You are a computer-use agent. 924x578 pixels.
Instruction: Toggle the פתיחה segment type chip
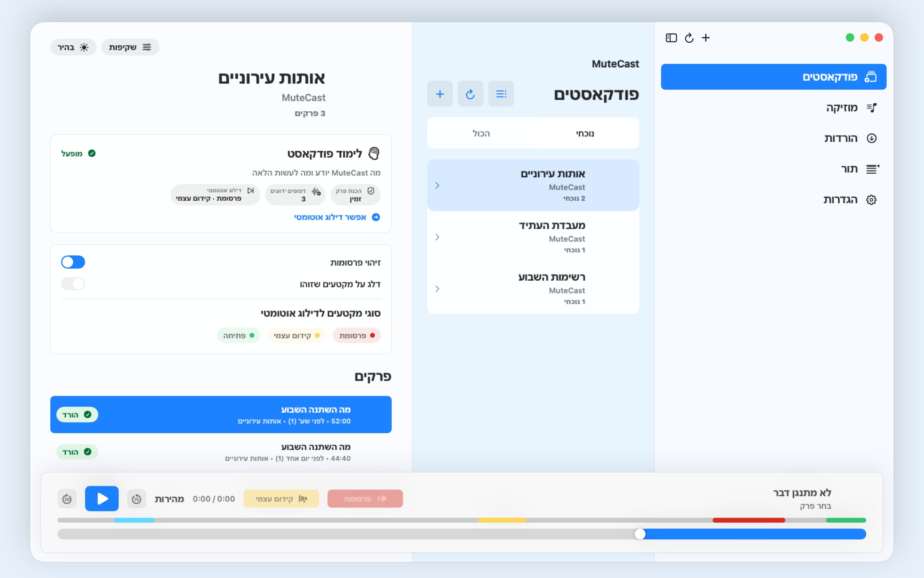(239, 335)
